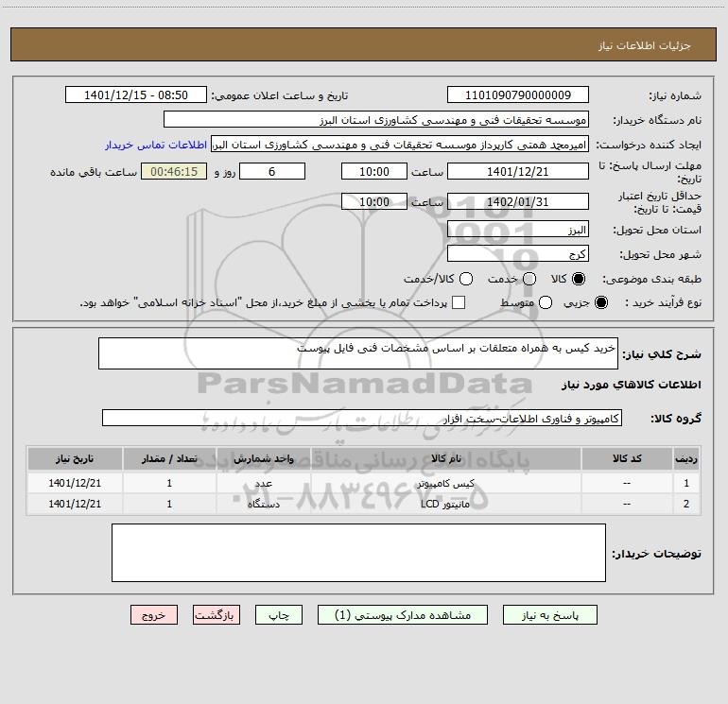This screenshot has height=704, width=728.
Task: Click the دستگاه unit cell
Action: pos(263,504)
